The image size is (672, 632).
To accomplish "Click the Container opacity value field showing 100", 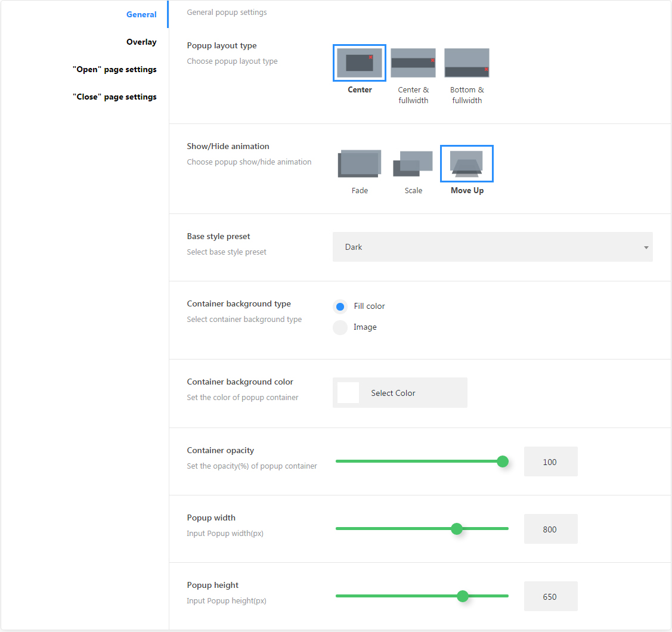I will coord(550,461).
